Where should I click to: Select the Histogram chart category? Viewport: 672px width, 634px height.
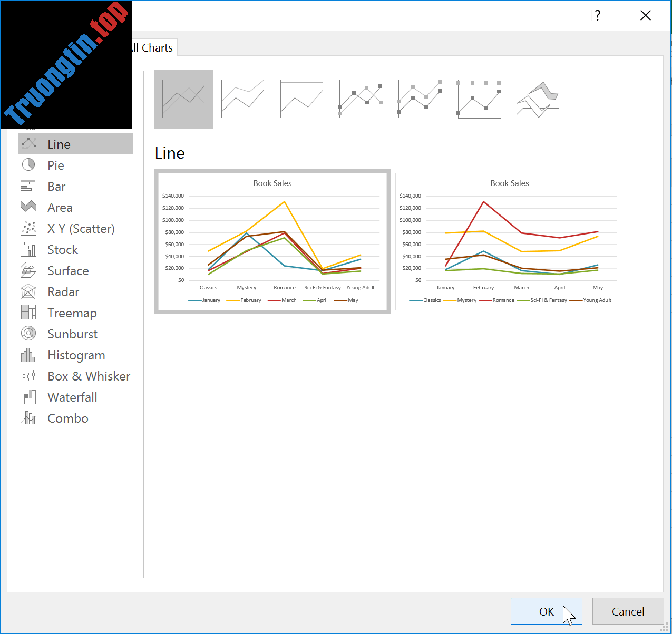pyautogui.click(x=76, y=355)
